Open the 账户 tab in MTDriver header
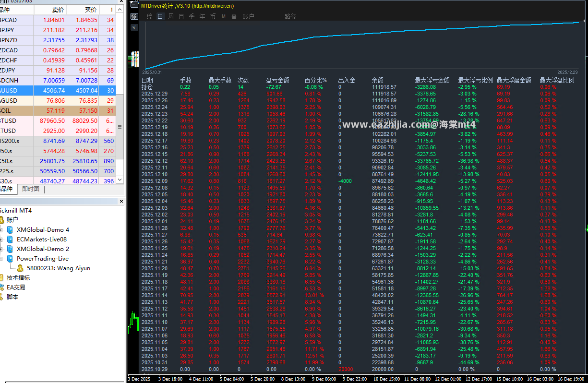 click(x=248, y=16)
